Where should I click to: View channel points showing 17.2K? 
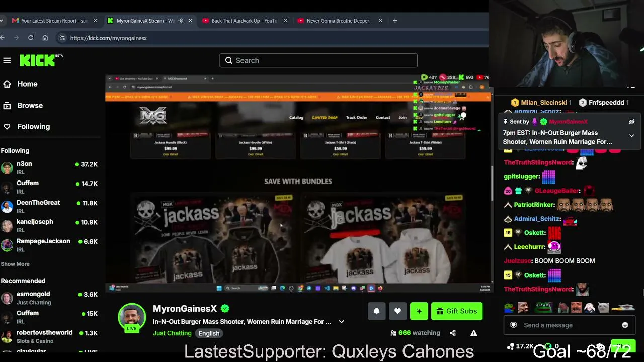520,346
